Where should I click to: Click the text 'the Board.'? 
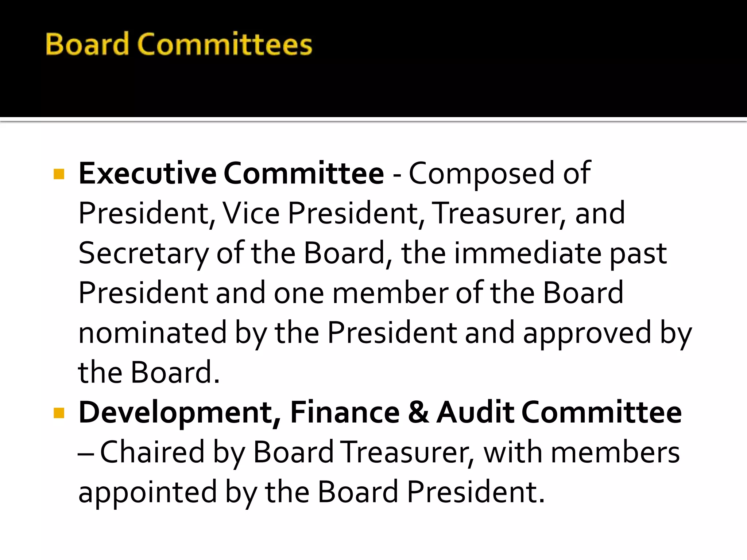click(149, 372)
